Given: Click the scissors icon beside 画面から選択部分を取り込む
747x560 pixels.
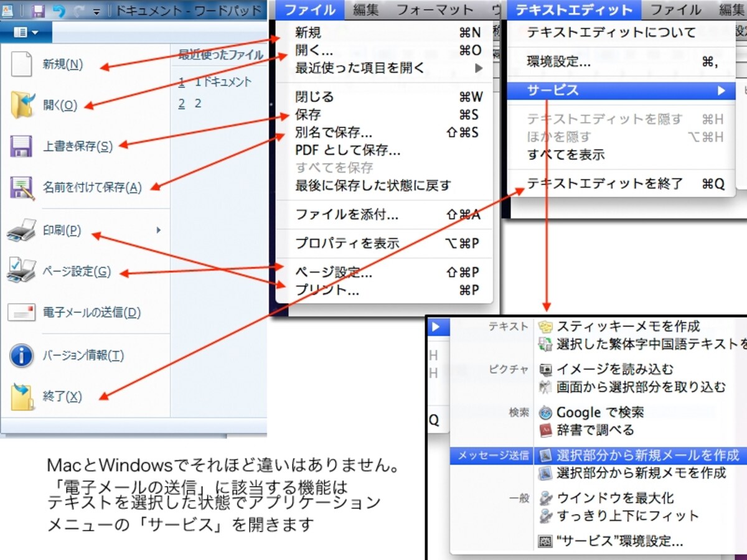Looking at the screenshot, I should (x=545, y=387).
